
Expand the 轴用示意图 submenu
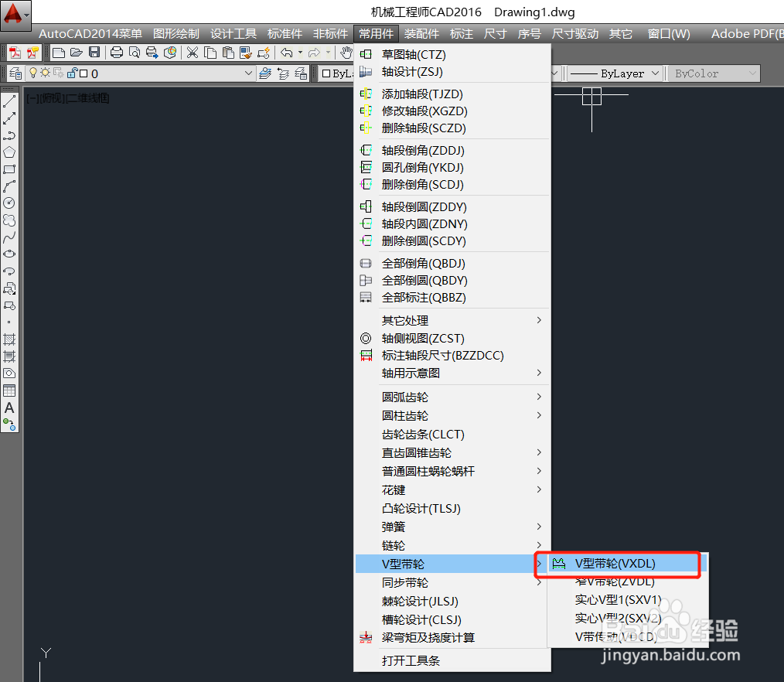(452, 373)
